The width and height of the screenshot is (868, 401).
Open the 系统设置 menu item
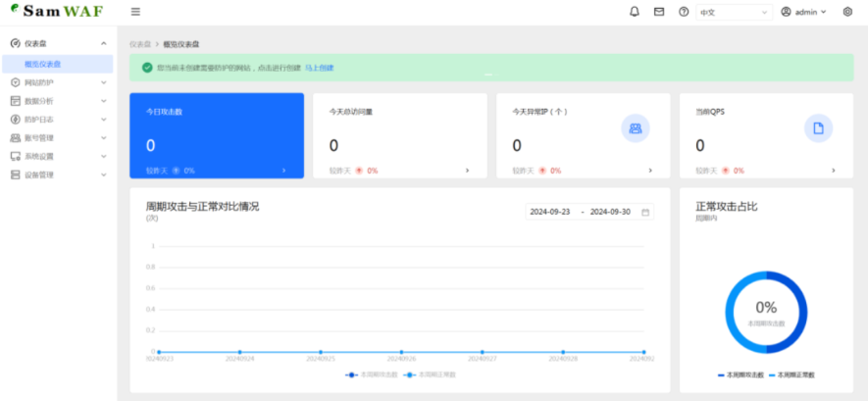(x=58, y=157)
